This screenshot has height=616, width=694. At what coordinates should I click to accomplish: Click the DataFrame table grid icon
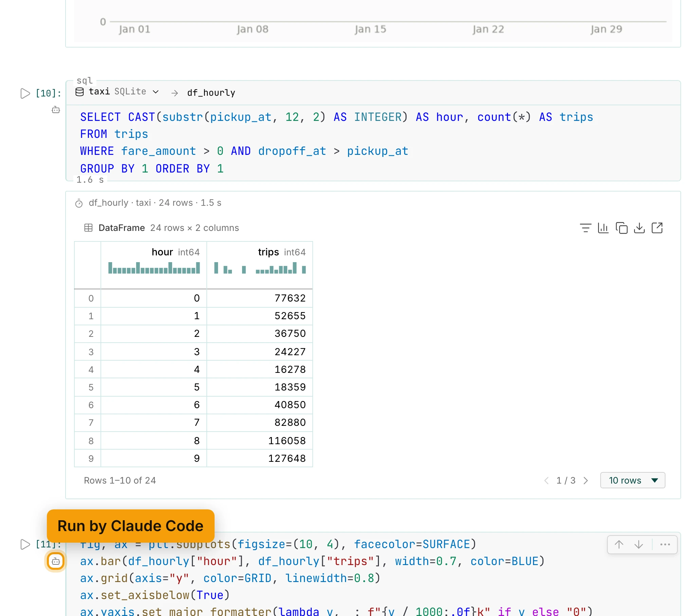pos(88,228)
